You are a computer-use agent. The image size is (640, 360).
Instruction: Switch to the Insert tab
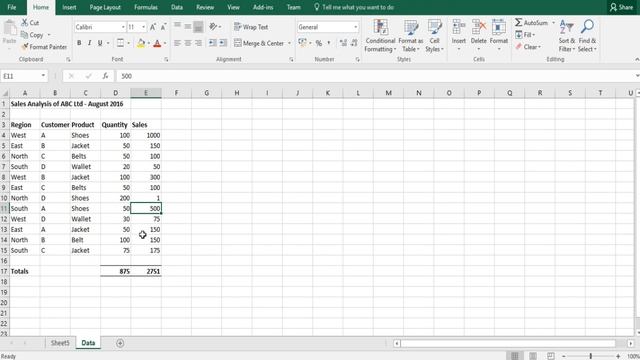69,7
